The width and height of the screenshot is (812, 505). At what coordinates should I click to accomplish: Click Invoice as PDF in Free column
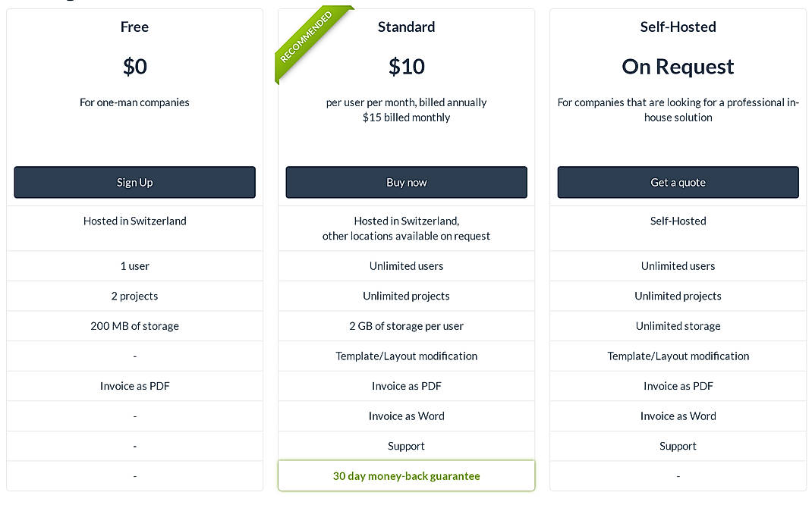(x=134, y=385)
